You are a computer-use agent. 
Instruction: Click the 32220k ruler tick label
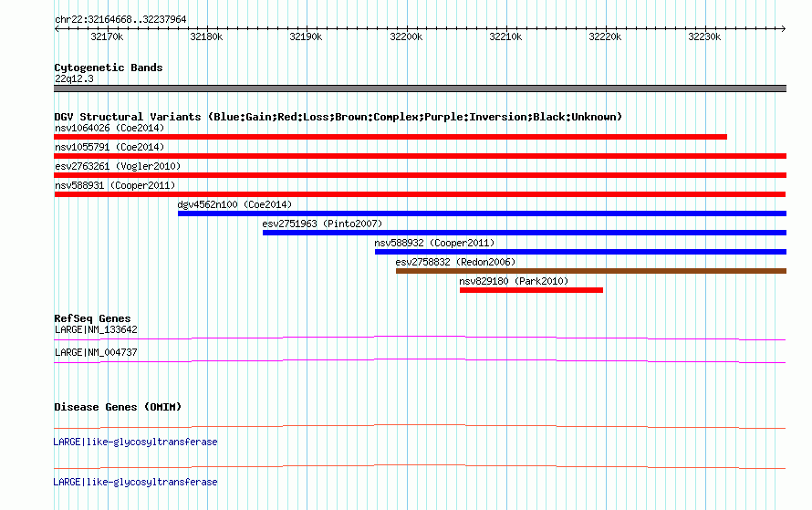[x=605, y=36]
